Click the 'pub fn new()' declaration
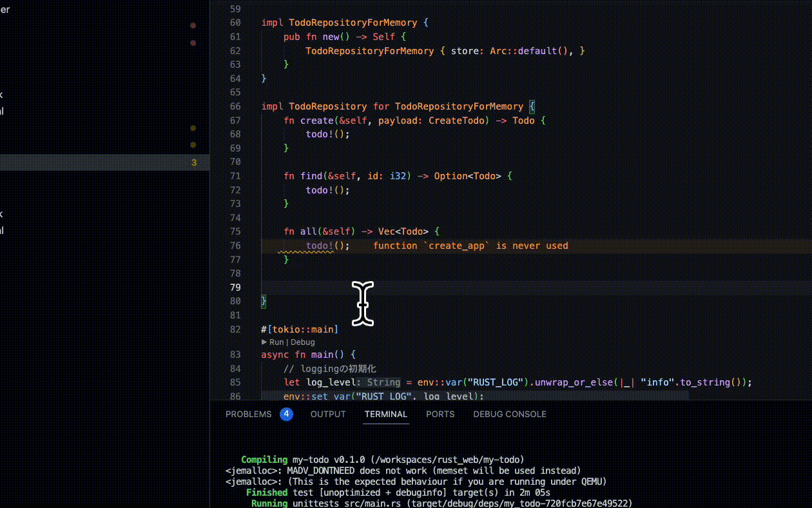Viewport: 812px width, 508px height. (x=316, y=37)
